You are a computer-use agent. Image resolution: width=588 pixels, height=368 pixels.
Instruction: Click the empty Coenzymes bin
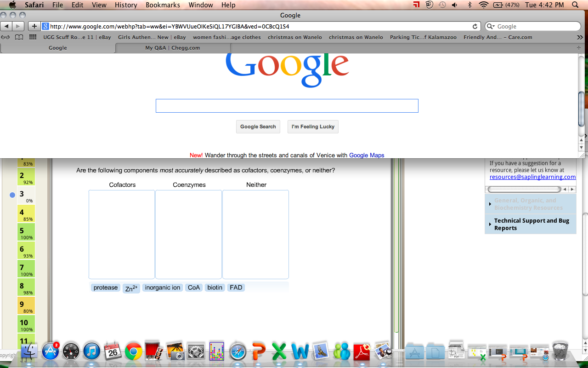(189, 235)
